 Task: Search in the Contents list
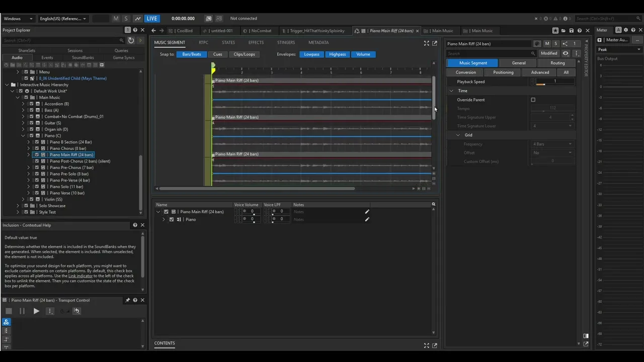click(433, 205)
